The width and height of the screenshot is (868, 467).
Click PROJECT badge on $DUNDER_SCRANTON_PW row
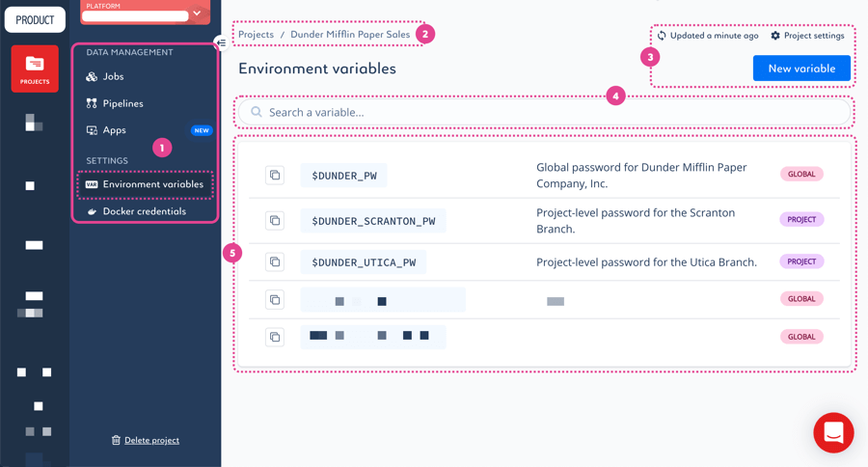click(x=801, y=219)
